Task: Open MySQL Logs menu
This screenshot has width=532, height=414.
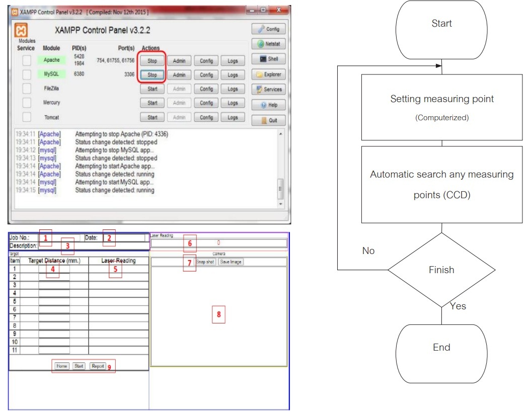Action: pos(233,75)
